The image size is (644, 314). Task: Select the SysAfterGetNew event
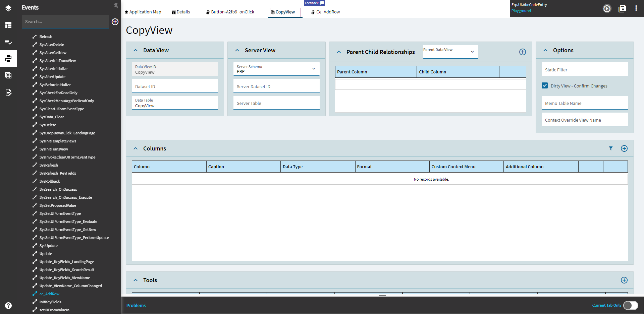click(x=53, y=53)
